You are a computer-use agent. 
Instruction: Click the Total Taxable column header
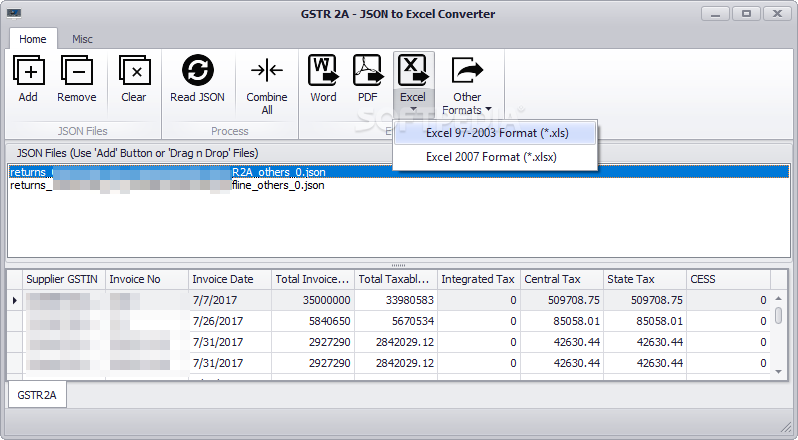click(395, 279)
